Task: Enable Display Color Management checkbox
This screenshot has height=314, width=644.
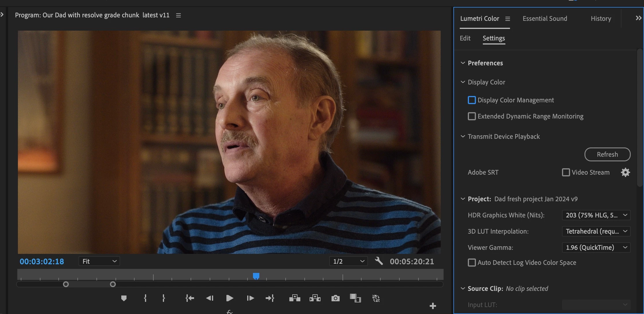Action: point(472,100)
